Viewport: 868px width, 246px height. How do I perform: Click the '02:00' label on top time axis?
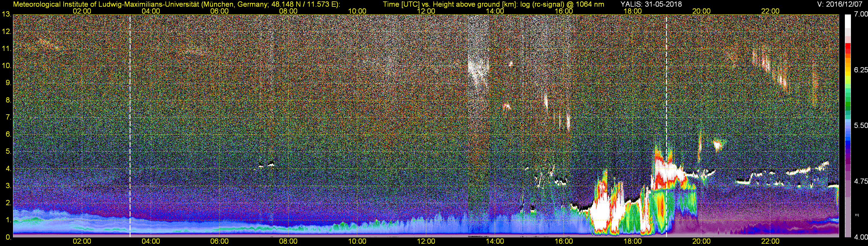82,11
